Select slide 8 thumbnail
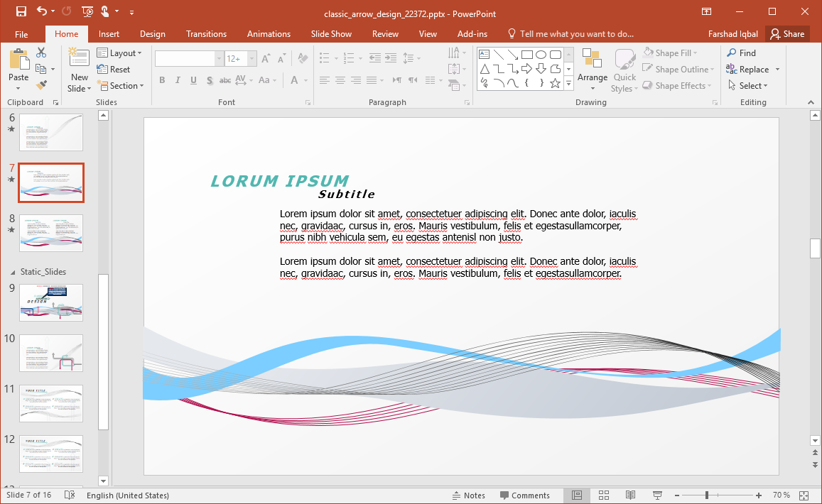Viewport: 822px width, 504px height. tap(51, 233)
